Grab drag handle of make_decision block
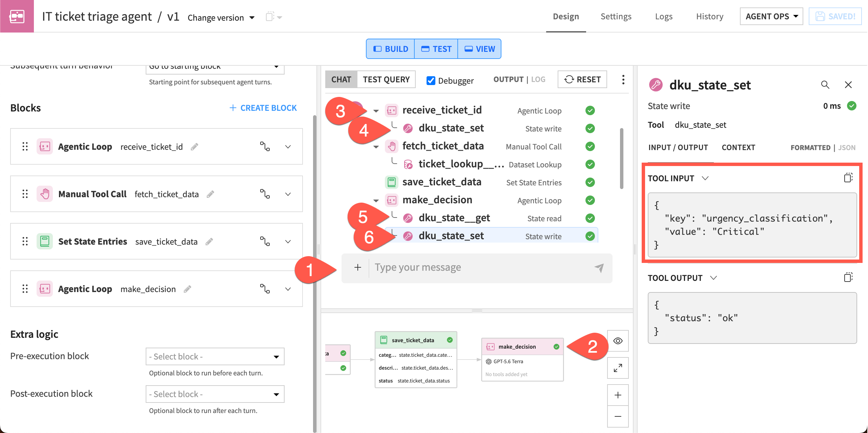Screen dimensions: 868x433 point(25,289)
